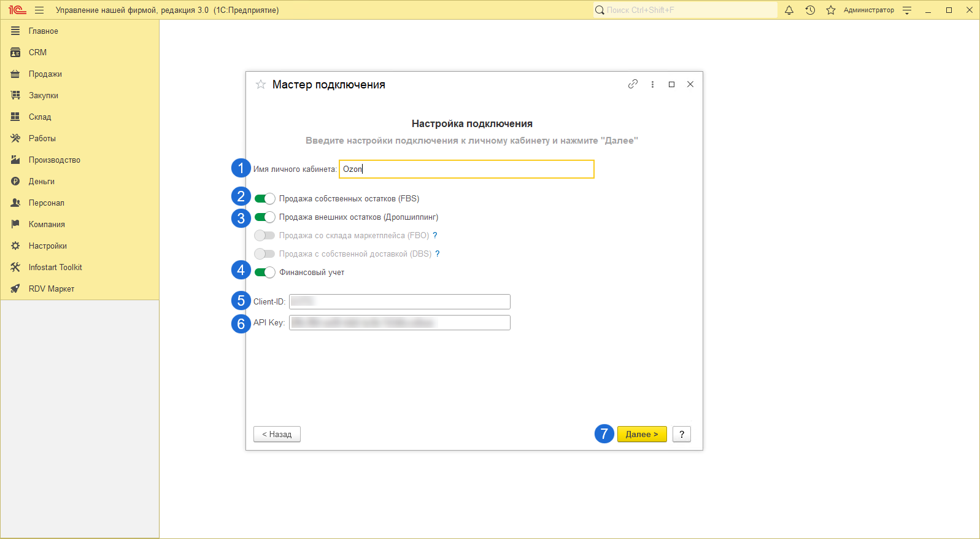The width and height of the screenshot is (980, 539).
Task: Click the Настройки gear icon
Action: (15, 246)
